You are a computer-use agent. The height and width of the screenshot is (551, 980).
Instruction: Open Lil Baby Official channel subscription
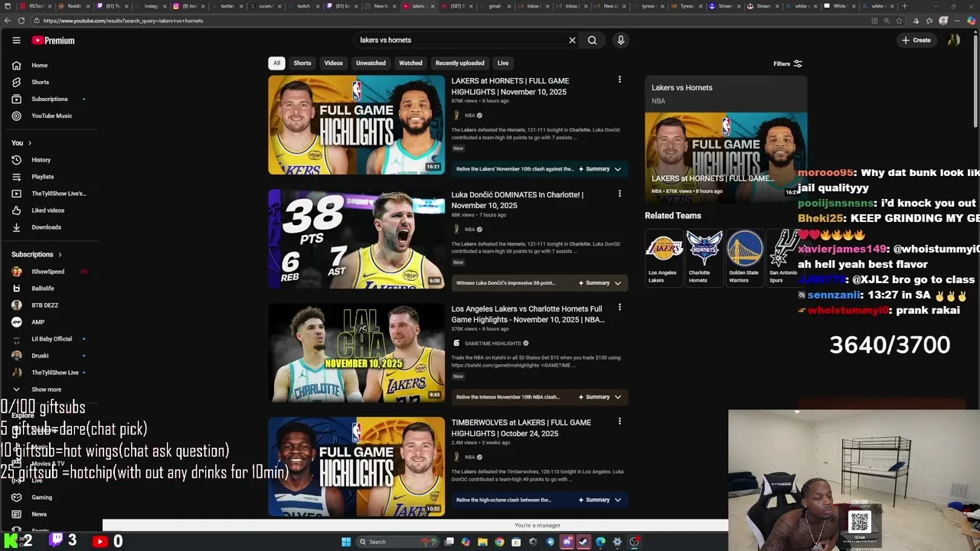(50, 339)
